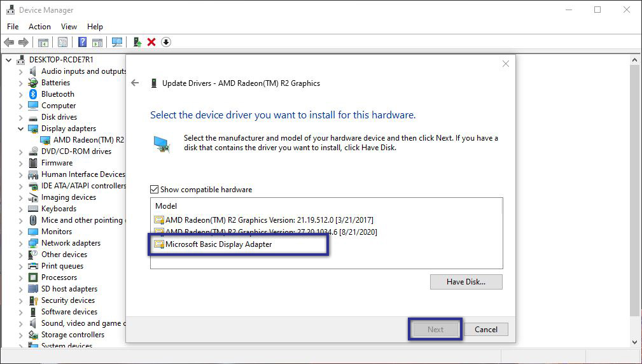The height and width of the screenshot is (364, 642).
Task: Click the Help toolbar icon
Action: point(82,42)
